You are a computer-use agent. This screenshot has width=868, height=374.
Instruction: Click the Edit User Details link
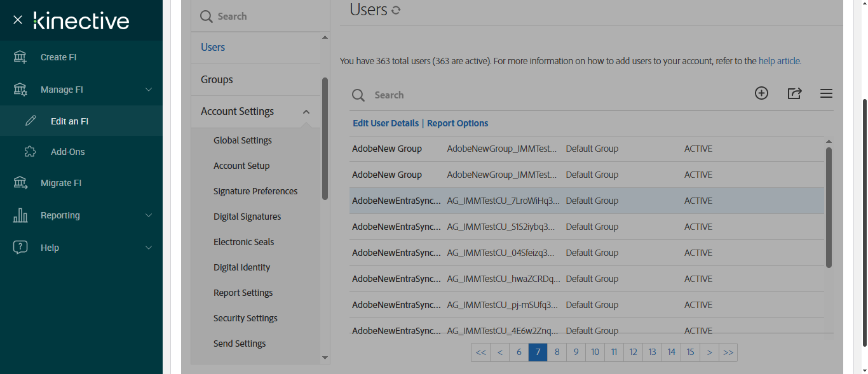[386, 123]
